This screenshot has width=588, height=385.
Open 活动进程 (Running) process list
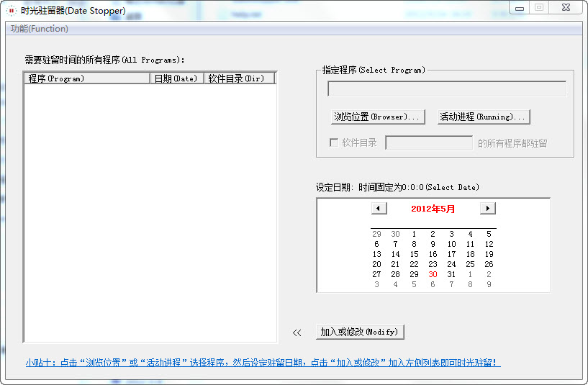pos(483,117)
